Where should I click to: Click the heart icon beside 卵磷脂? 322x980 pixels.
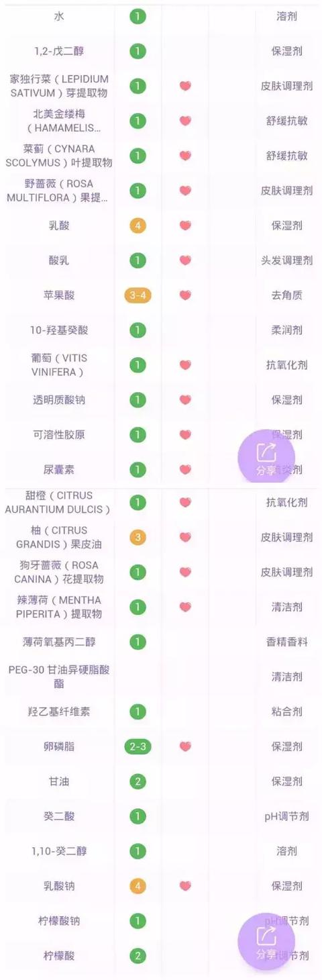click(x=185, y=746)
